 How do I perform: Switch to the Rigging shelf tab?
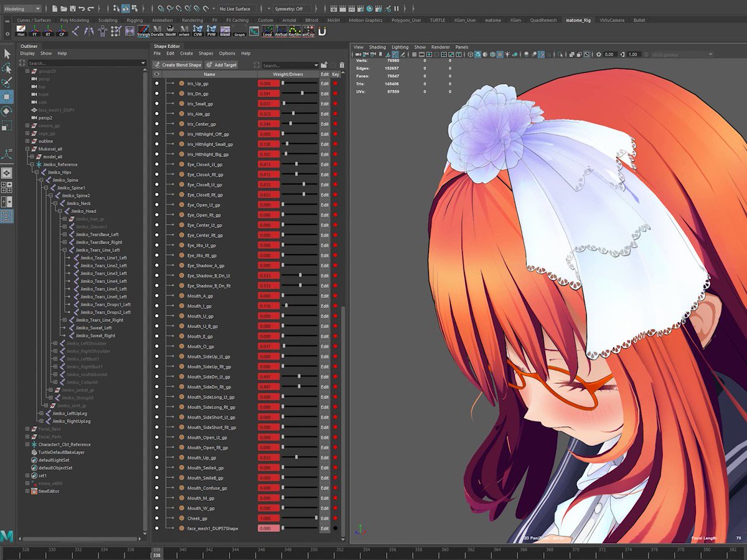coord(134,20)
